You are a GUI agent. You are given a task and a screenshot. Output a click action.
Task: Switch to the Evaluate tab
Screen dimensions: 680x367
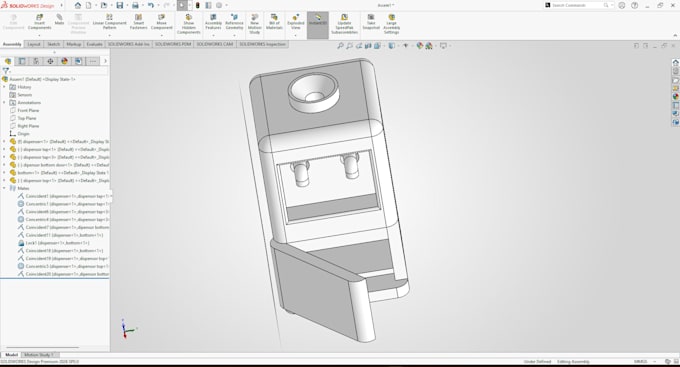point(94,44)
